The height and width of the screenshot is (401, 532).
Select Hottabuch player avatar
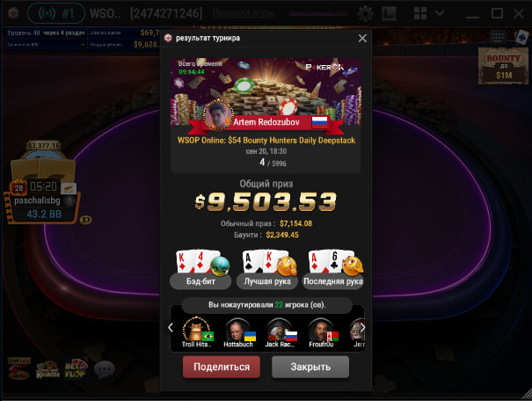238,332
